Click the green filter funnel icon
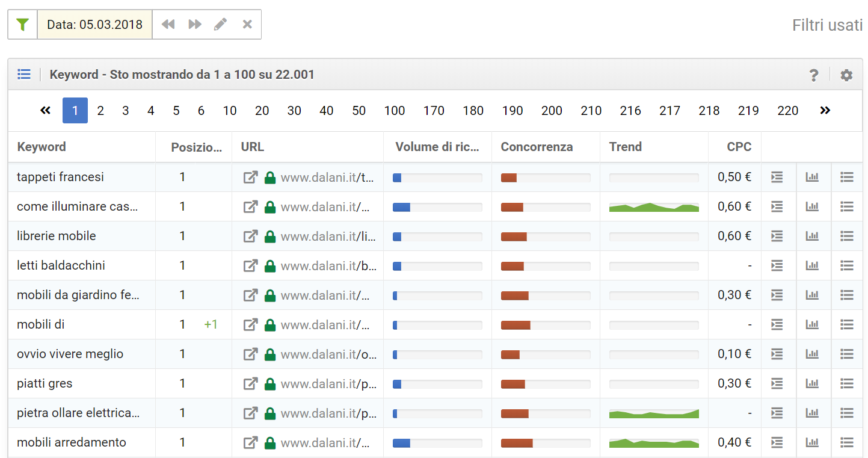 [x=22, y=25]
